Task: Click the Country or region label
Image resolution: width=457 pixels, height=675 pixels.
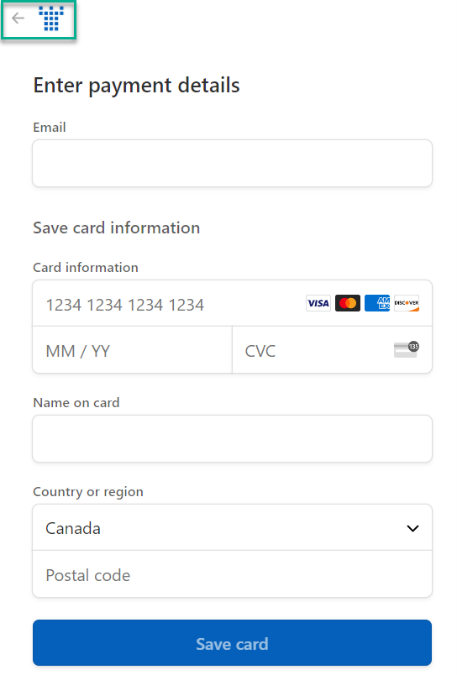Action: pos(88,492)
